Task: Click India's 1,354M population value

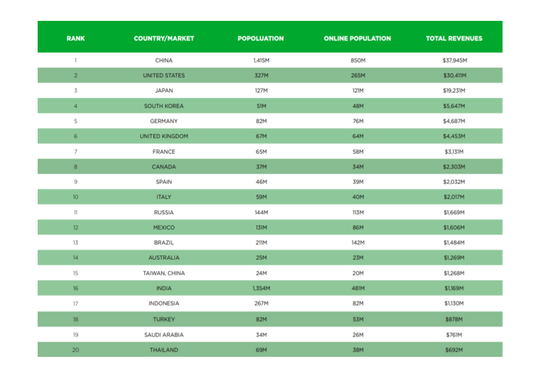Action: tap(261, 288)
